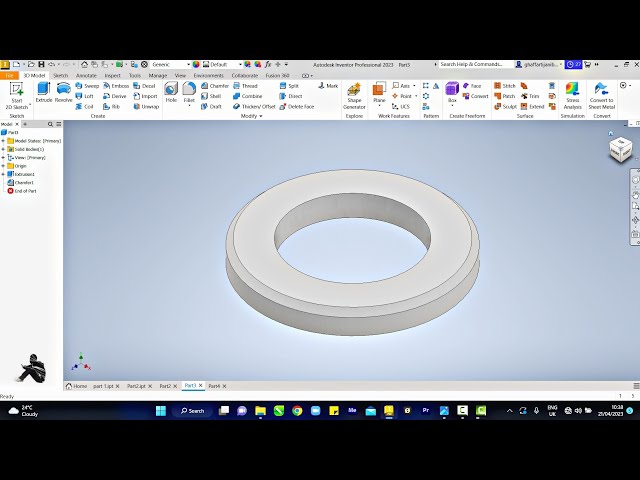Activate the Rib tool
This screenshot has width=640, height=480.
pos(111,107)
